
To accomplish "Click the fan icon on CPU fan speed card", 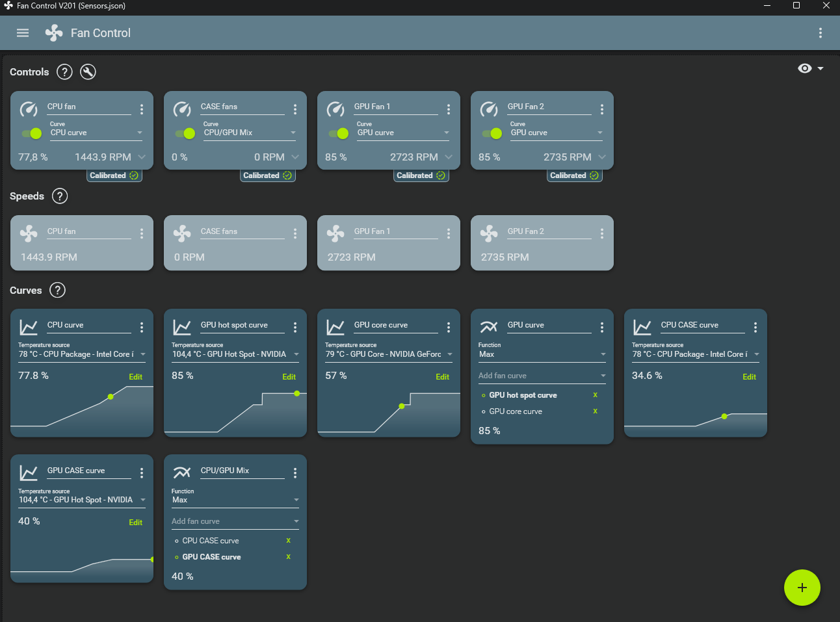I will pos(28,233).
